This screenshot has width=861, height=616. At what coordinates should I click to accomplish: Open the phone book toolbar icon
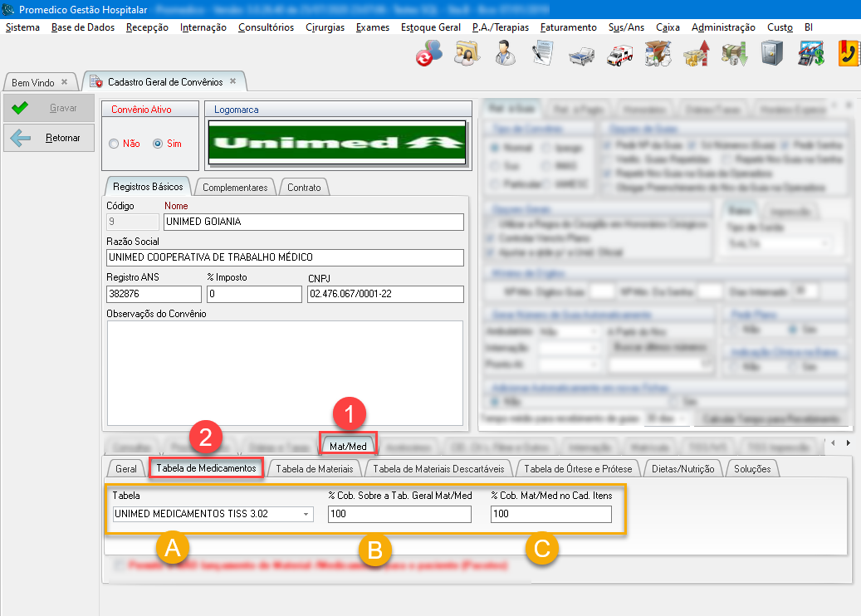849,54
